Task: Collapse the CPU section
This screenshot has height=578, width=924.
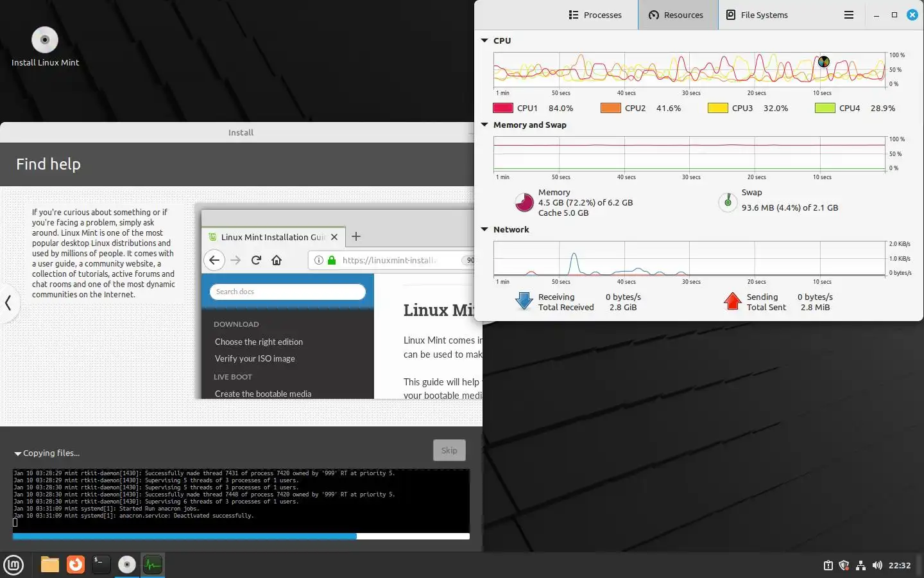Action: 484,40
